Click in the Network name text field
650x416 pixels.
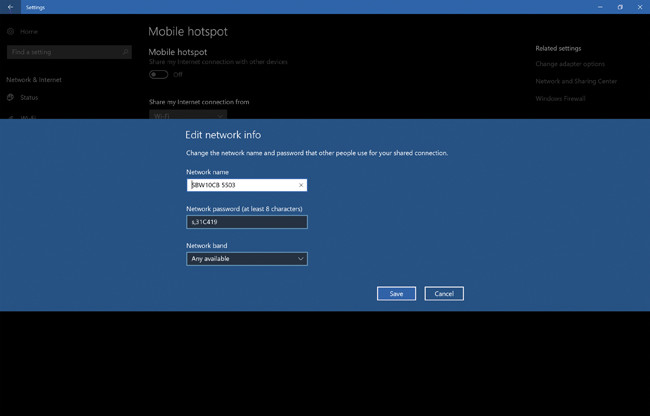point(242,185)
